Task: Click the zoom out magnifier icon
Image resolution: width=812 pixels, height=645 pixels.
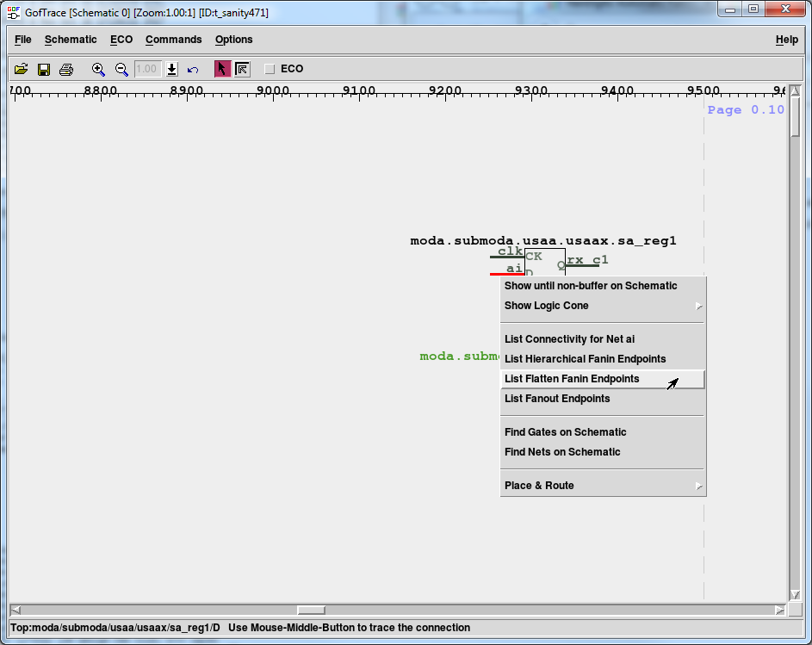Action: tap(121, 69)
